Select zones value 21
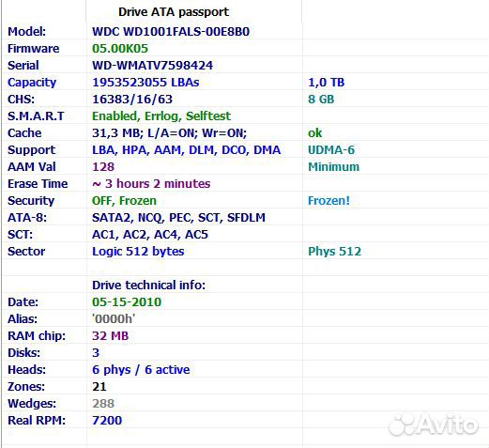The image size is (489, 448). [99, 387]
